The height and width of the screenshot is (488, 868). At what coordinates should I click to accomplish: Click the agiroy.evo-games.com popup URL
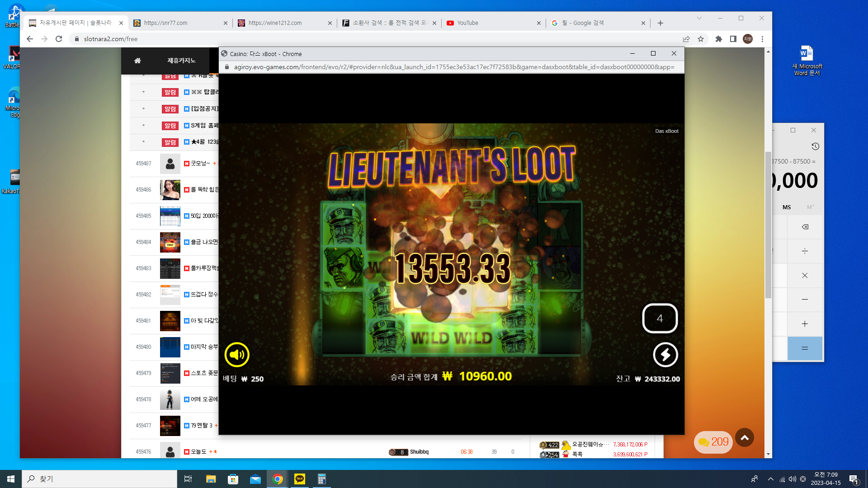pyautogui.click(x=454, y=67)
